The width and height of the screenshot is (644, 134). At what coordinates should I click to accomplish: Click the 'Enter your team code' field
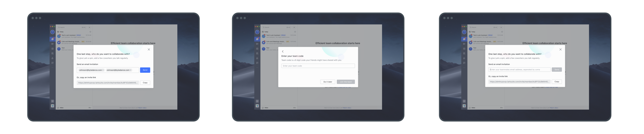318,66
